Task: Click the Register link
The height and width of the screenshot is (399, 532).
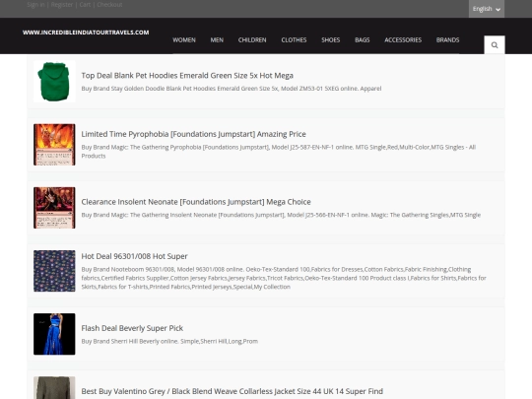Action: [x=62, y=5]
